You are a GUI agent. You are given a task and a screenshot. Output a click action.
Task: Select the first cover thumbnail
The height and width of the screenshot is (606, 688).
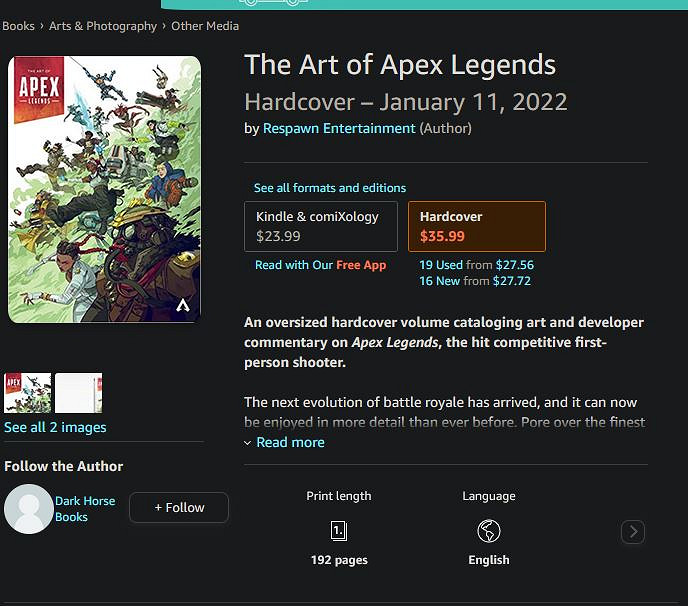(28, 393)
